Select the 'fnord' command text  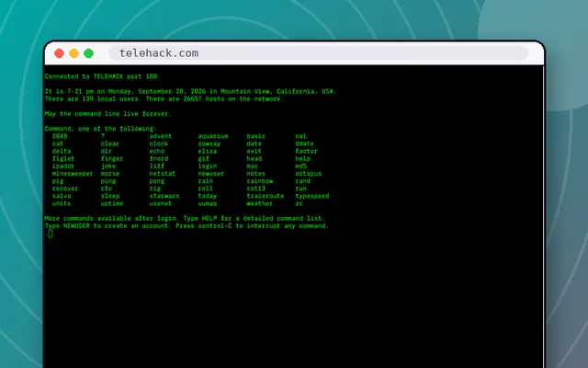point(159,158)
